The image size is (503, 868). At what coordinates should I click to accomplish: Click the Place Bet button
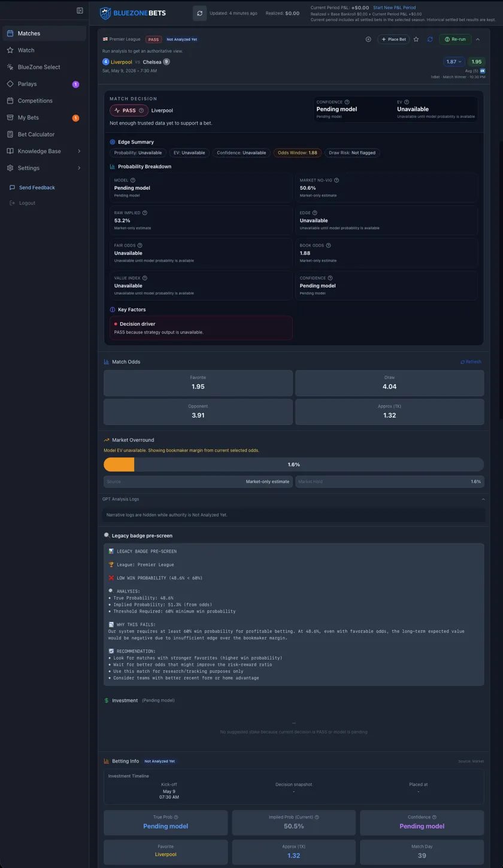[x=393, y=40]
